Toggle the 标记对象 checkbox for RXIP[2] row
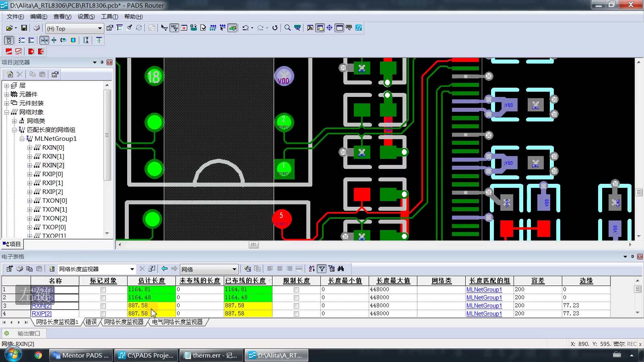This screenshot has height=362, width=644. point(103,314)
